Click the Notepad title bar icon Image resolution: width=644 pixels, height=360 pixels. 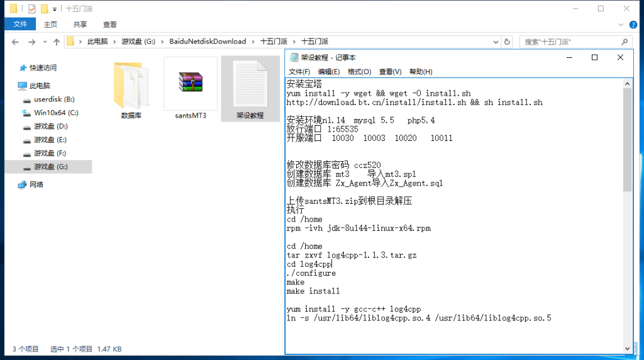click(294, 57)
